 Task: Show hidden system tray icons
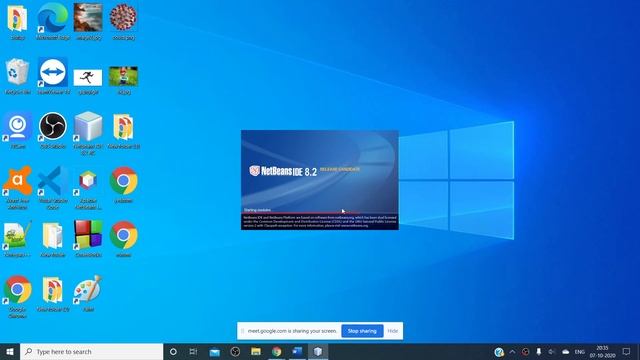[x=512, y=352]
